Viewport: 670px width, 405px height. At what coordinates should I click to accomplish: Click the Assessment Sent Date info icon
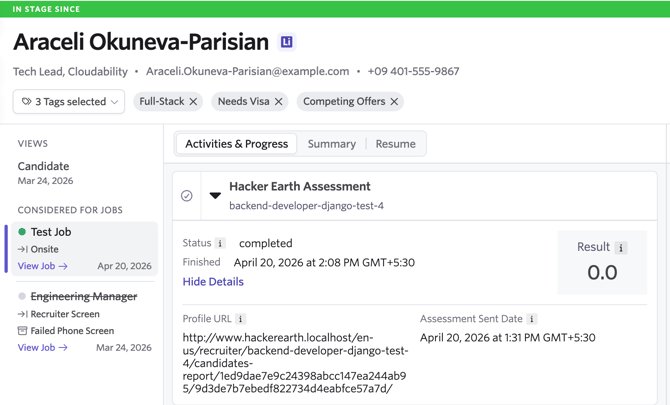pyautogui.click(x=532, y=319)
